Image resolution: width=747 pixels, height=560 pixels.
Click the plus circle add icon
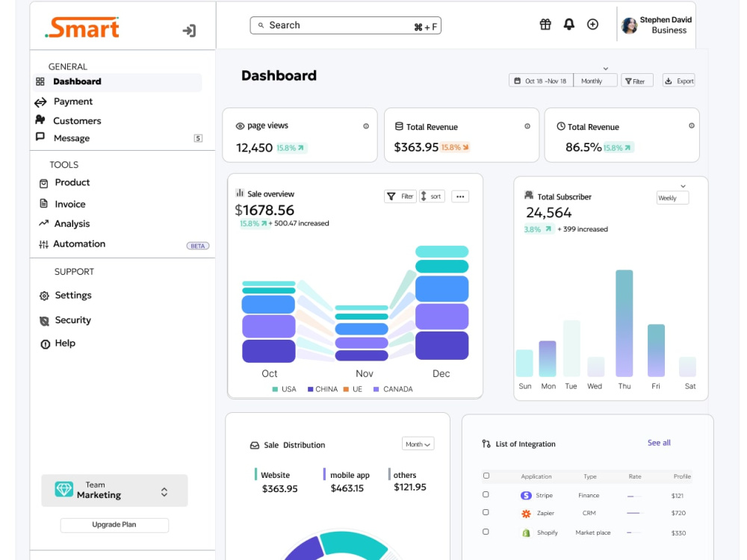592,25
